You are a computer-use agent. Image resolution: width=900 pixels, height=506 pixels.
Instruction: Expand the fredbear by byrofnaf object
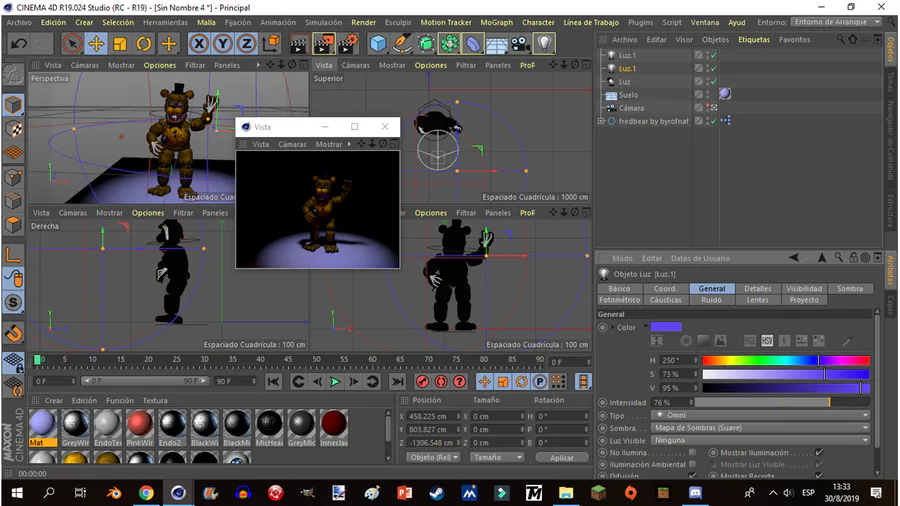coord(602,121)
